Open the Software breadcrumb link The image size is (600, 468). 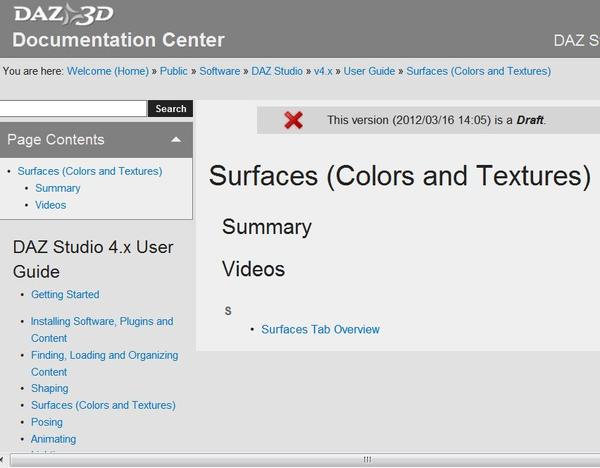(x=219, y=71)
